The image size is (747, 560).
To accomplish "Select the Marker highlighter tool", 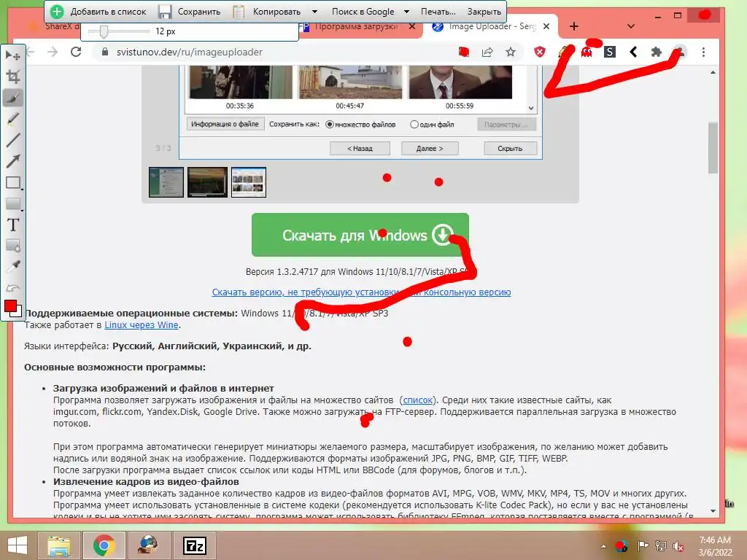I will [x=13, y=119].
